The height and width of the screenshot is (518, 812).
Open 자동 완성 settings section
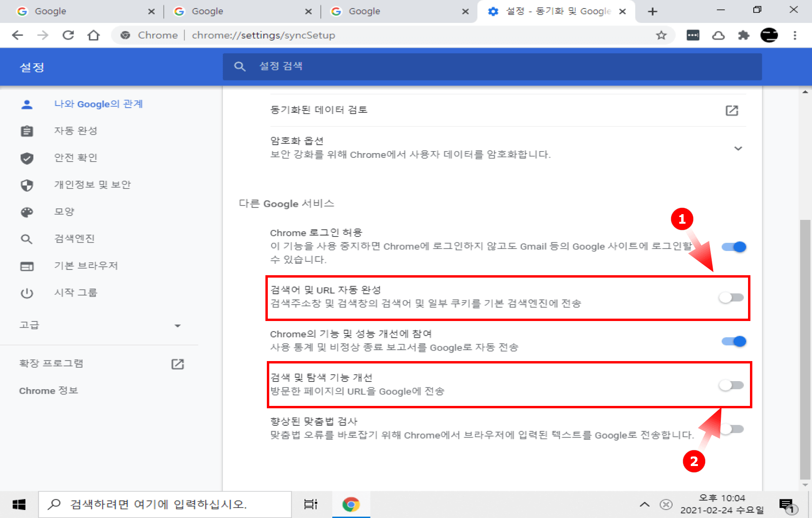click(x=76, y=131)
